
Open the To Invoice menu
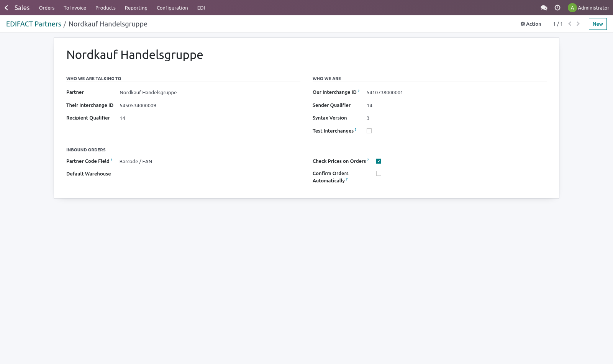(75, 8)
